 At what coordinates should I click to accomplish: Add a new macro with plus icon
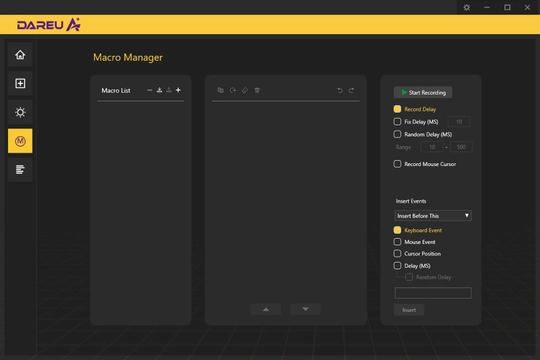[178, 90]
